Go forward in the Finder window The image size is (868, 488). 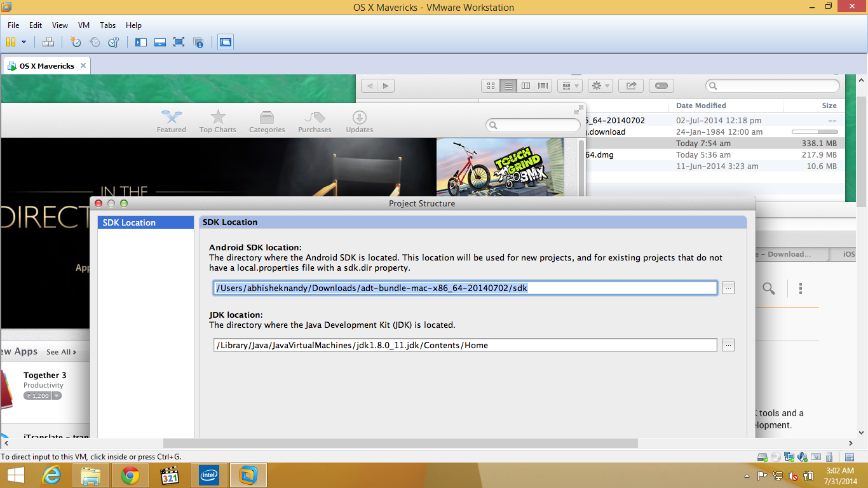pos(386,86)
